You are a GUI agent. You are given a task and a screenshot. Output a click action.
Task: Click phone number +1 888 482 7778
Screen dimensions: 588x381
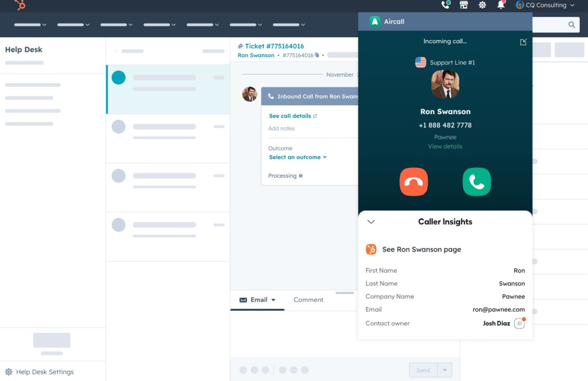445,125
